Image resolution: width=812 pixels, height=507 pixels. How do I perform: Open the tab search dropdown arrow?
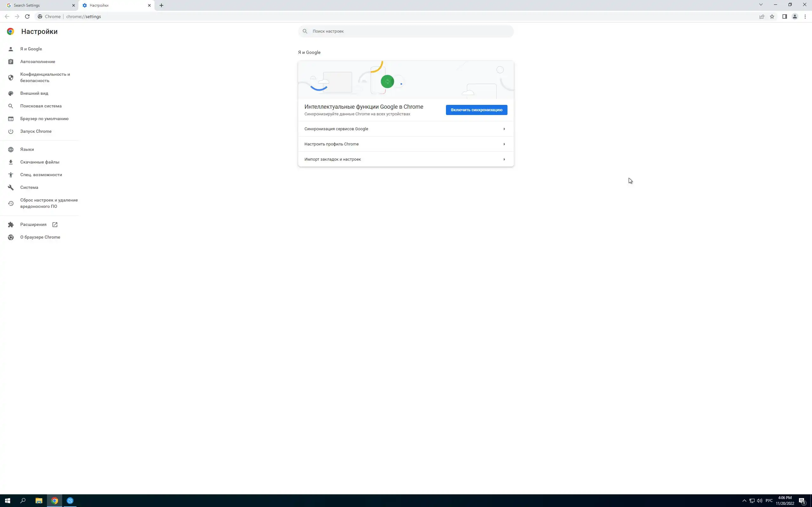click(761, 5)
